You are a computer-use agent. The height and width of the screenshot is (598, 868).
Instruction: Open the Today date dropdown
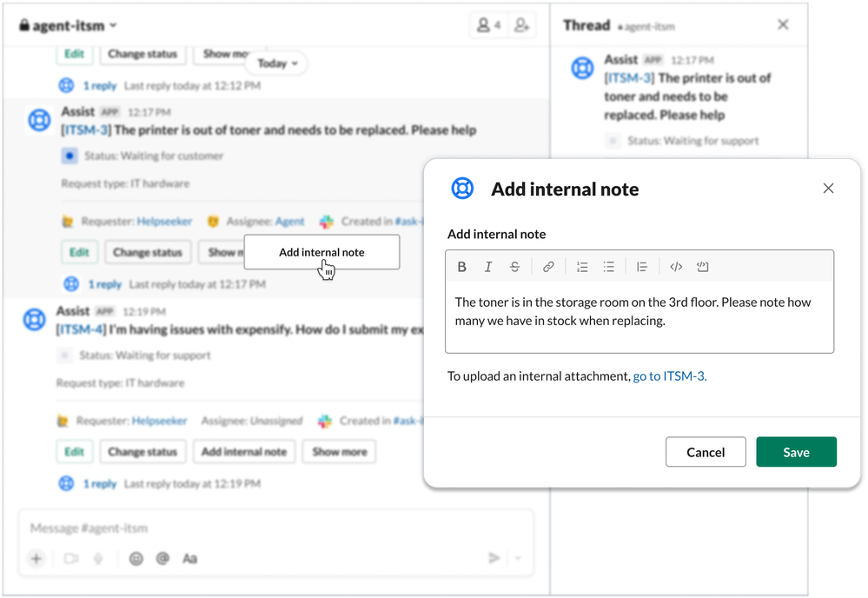tap(277, 63)
